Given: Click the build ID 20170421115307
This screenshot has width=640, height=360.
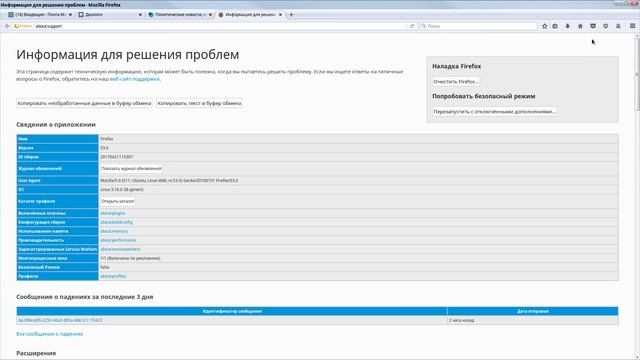Looking at the screenshot, I should tap(117, 157).
